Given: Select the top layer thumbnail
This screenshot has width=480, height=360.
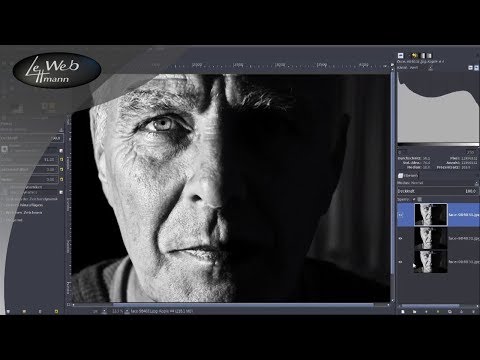Looking at the screenshot, I should 431,215.
